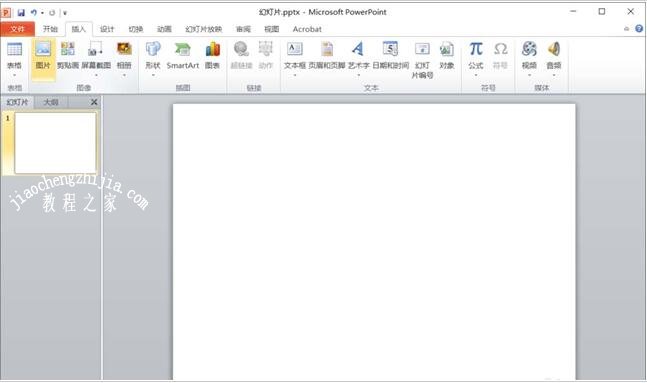Insert Clip Art (剪贴画)
647x383 pixels.
(x=68, y=55)
